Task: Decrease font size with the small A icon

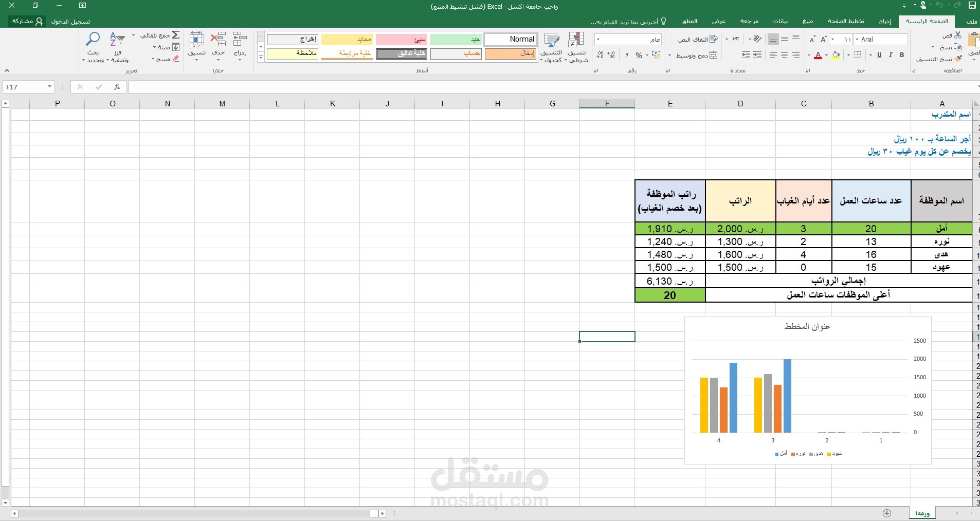Action: [x=812, y=40]
